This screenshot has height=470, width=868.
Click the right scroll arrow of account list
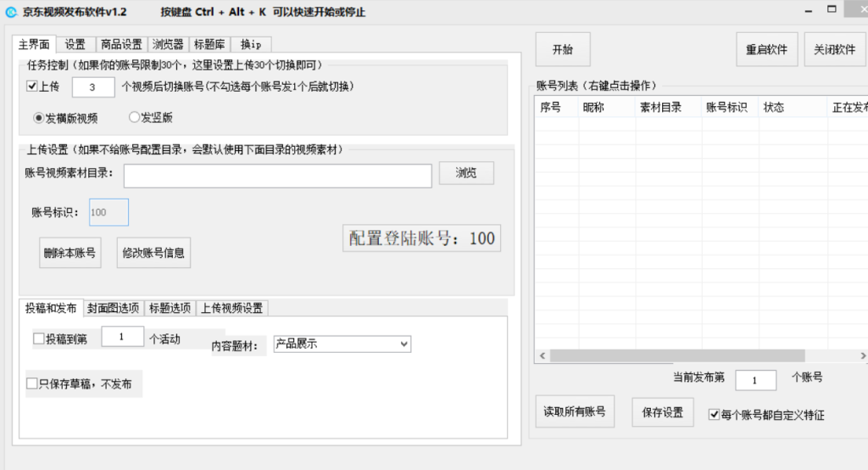[862, 355]
